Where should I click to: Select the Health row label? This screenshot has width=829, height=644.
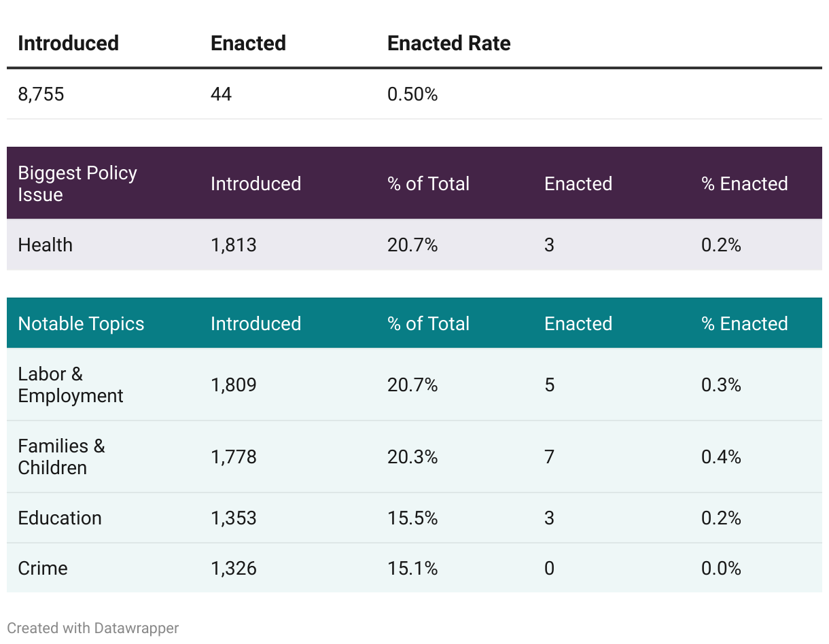pos(45,245)
